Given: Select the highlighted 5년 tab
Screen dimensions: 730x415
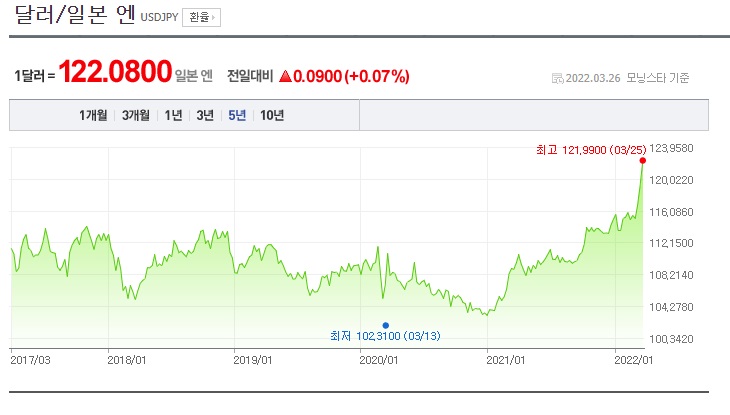Looking at the screenshot, I should [x=237, y=115].
